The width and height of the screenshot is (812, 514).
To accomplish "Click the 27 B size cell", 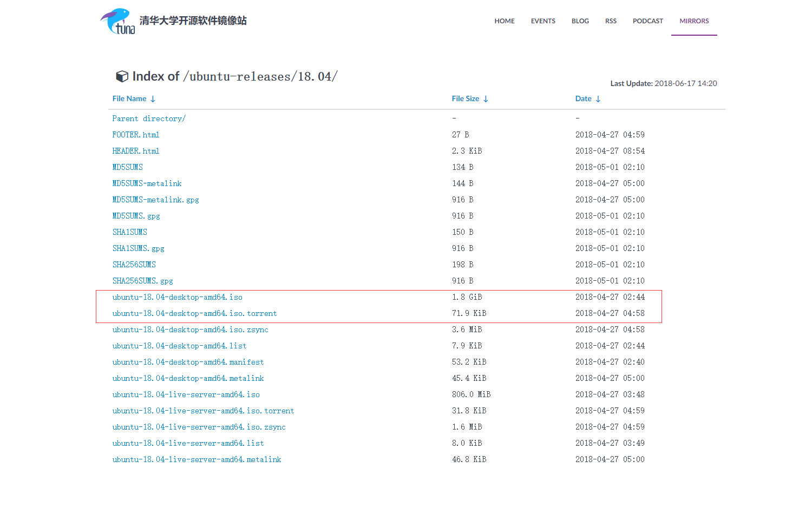I will [x=460, y=135].
